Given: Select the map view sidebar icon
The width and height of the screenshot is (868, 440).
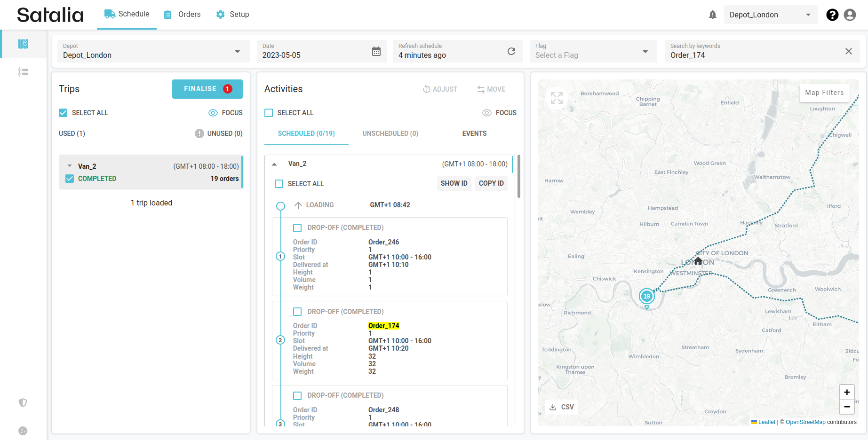Looking at the screenshot, I should coord(23,44).
